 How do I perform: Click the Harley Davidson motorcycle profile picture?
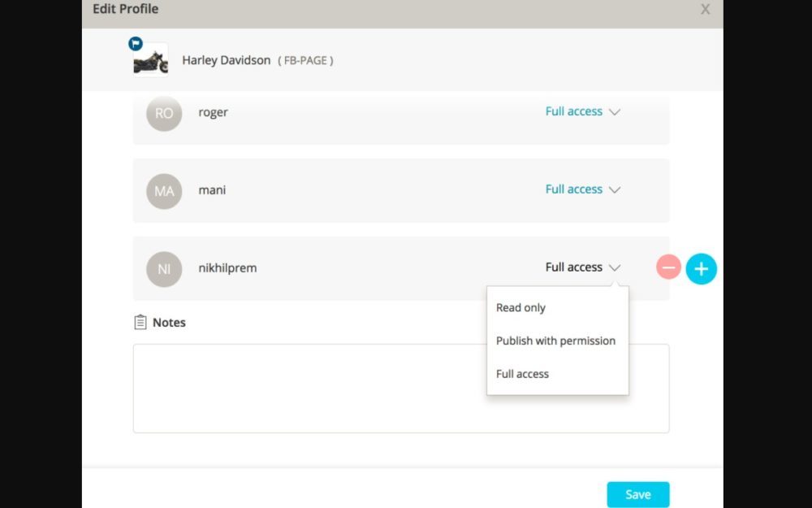pos(151,61)
